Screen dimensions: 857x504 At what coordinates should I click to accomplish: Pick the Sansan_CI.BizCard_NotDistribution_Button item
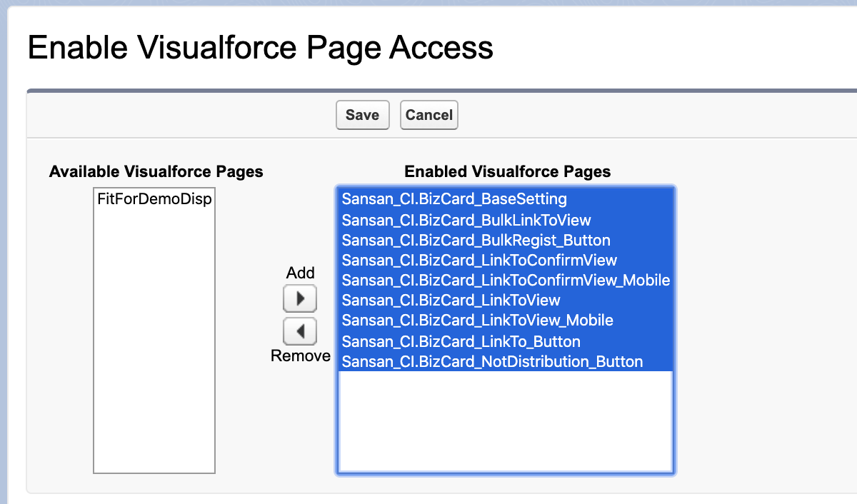(492, 361)
